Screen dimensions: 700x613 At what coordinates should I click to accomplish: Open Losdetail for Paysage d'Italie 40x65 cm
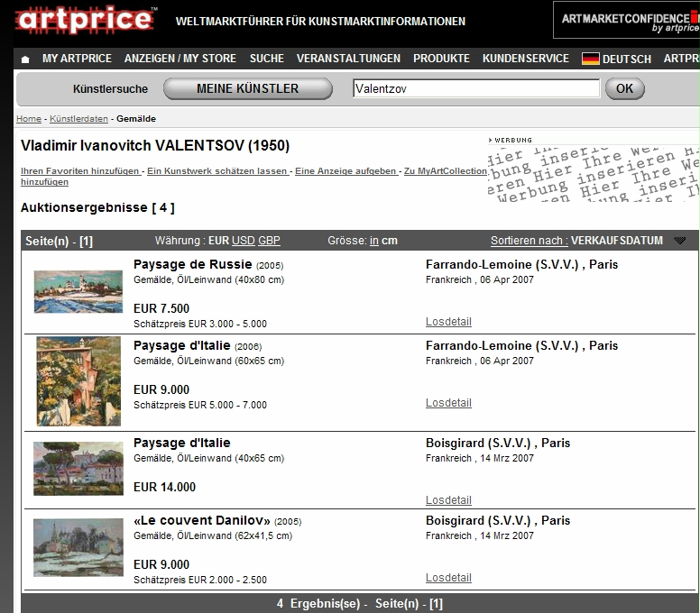point(448,500)
